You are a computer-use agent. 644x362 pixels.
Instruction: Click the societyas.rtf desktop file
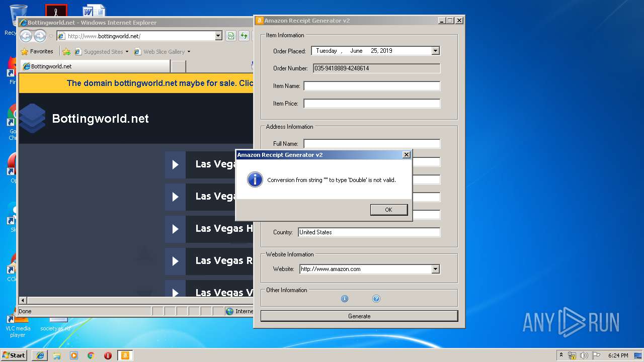click(x=55, y=325)
